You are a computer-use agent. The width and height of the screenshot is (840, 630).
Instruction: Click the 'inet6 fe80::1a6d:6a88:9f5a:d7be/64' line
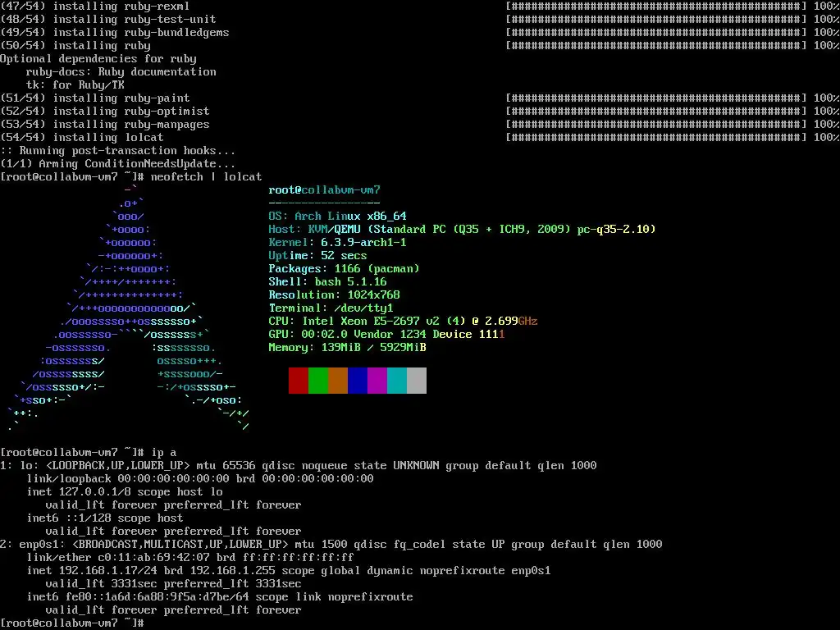click(x=220, y=597)
